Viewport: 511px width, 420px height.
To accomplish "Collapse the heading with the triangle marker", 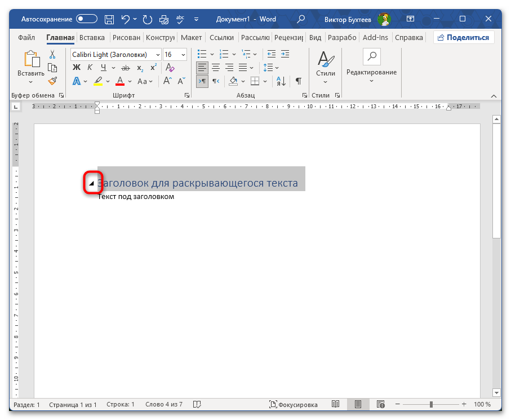I will 91,184.
